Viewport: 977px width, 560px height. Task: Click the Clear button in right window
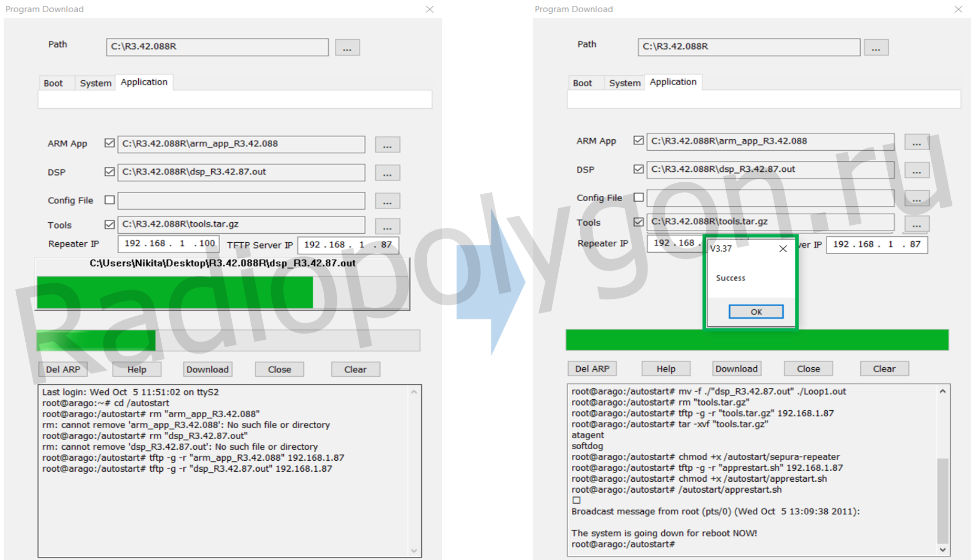[x=884, y=369]
